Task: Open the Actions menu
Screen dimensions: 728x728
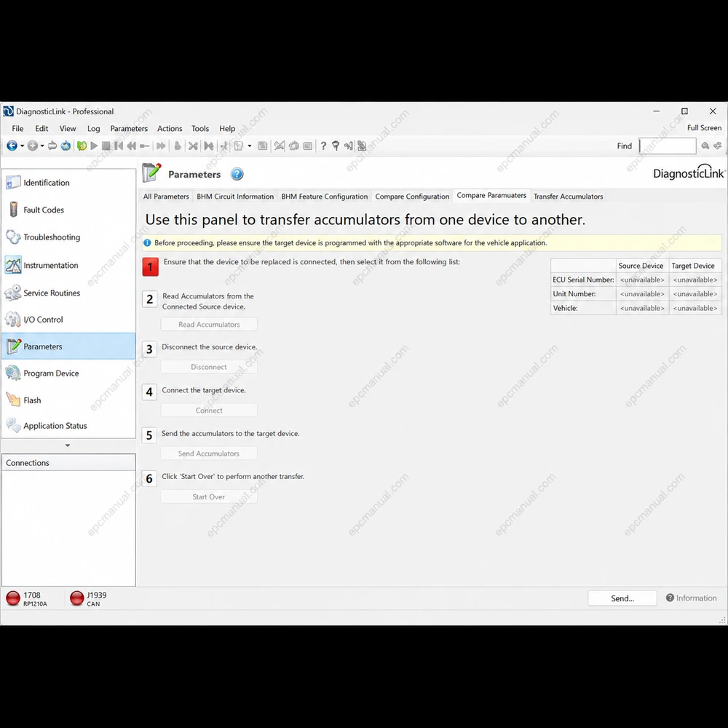Action: pyautogui.click(x=170, y=129)
